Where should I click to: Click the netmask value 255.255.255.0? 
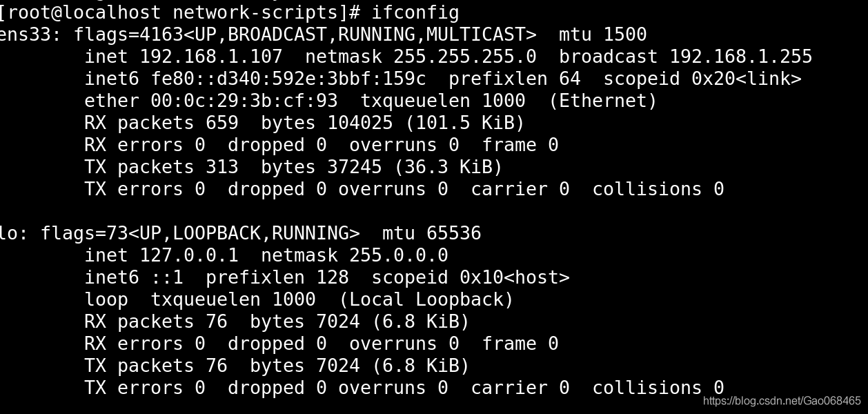(x=465, y=57)
